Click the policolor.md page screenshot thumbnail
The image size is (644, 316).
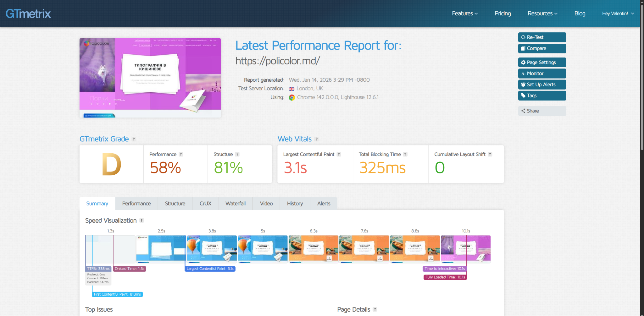[x=150, y=78]
